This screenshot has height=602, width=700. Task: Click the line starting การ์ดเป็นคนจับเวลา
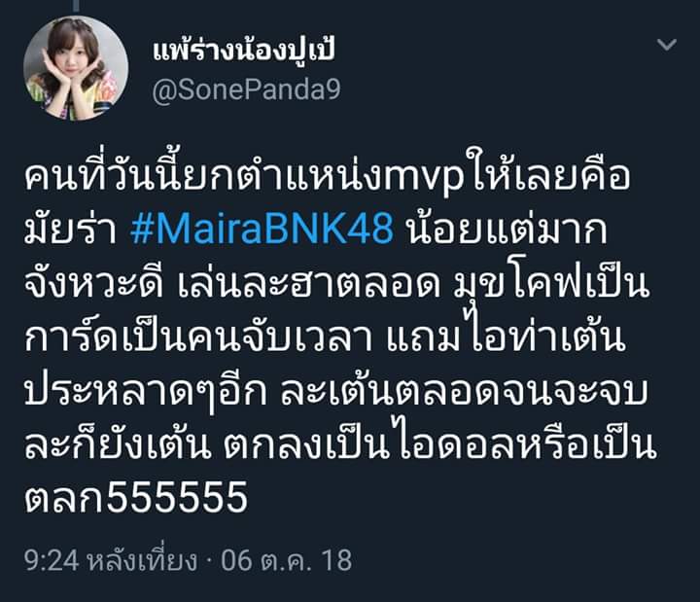click(325, 337)
